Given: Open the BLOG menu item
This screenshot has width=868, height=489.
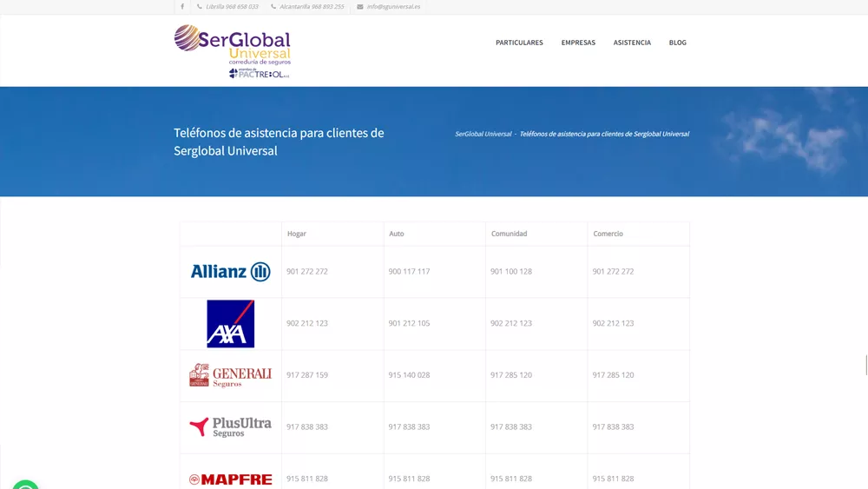Looking at the screenshot, I should pyautogui.click(x=677, y=43).
